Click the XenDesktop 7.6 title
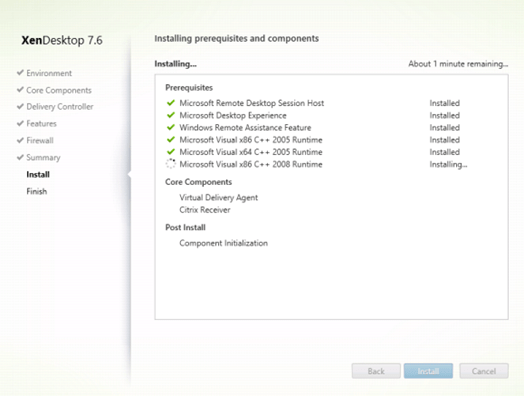 point(62,40)
